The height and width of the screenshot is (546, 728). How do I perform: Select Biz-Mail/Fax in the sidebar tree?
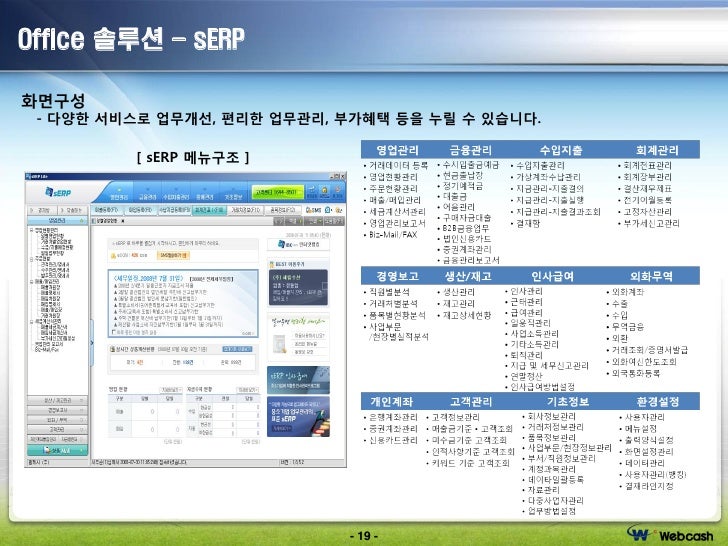(46, 350)
